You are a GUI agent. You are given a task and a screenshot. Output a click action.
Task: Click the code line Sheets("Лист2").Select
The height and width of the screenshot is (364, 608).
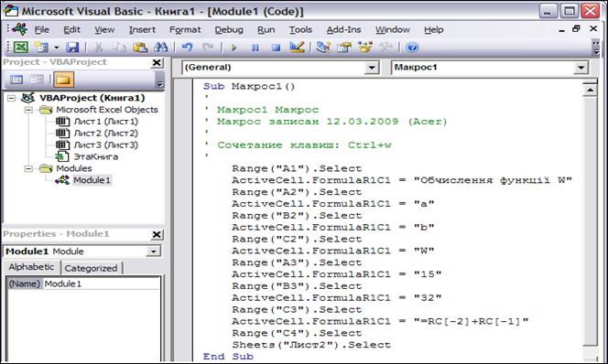click(x=311, y=345)
